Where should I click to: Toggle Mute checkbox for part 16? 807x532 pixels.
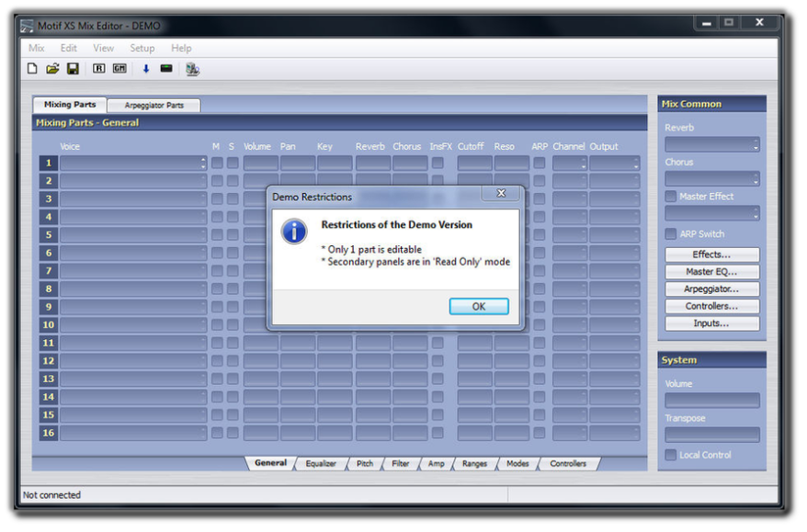click(x=217, y=433)
